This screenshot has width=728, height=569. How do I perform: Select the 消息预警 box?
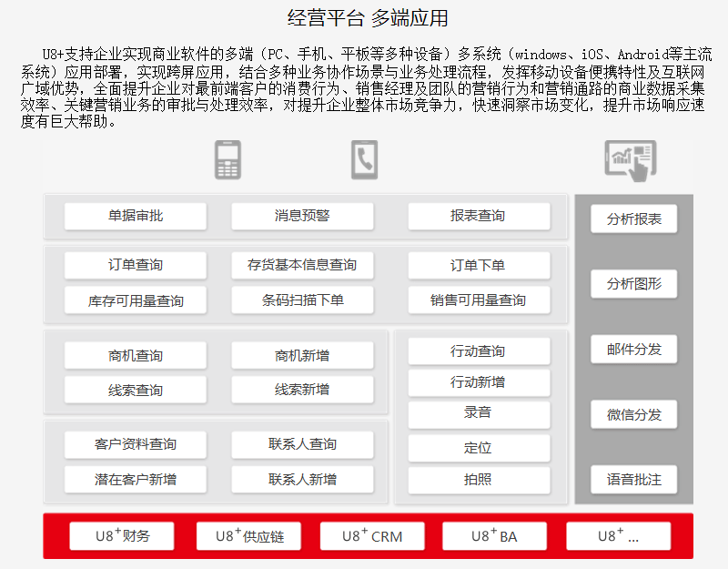click(302, 216)
